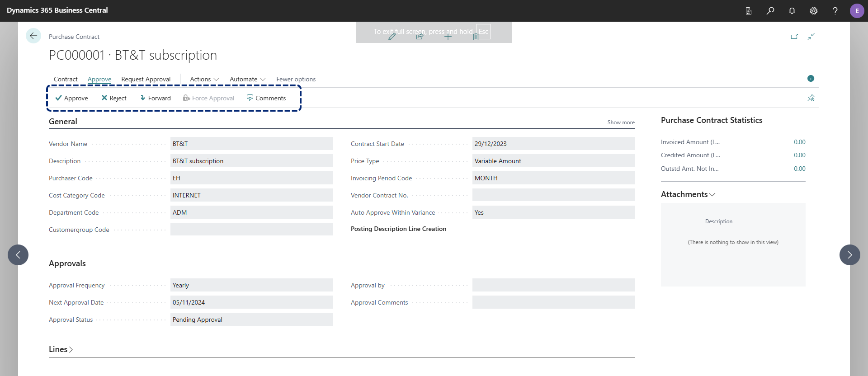Open Request Approval menu
This screenshot has width=868, height=376.
146,79
